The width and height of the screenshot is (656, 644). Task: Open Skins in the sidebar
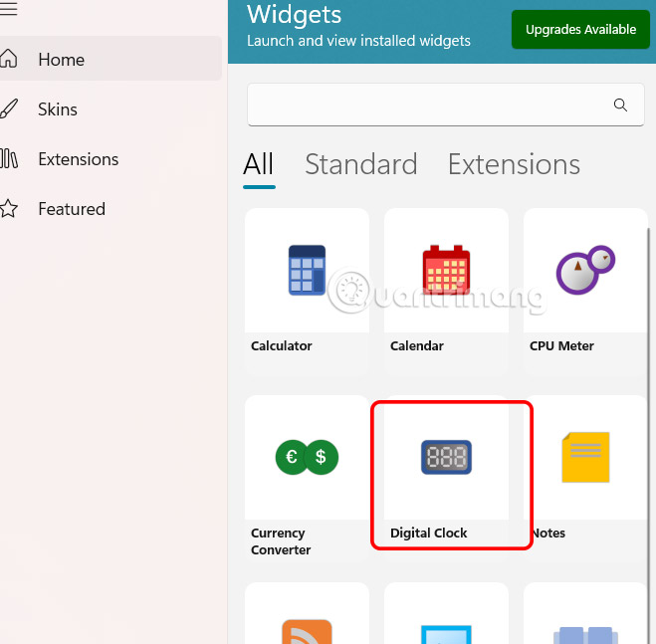(x=58, y=109)
